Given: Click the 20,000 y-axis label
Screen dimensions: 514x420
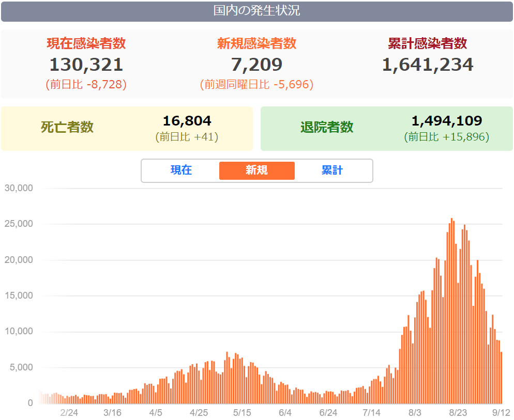Looking at the screenshot, I should (x=19, y=260).
